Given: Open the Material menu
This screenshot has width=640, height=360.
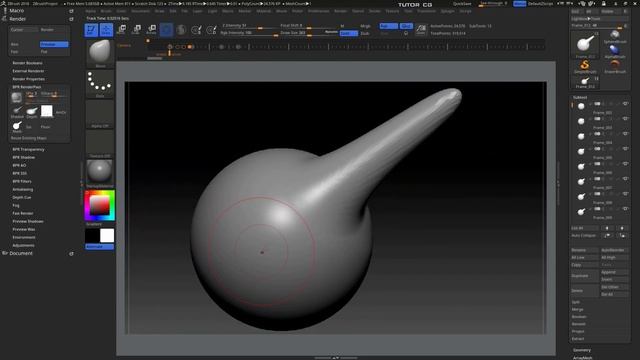Looking at the screenshot, I should pos(263,11).
